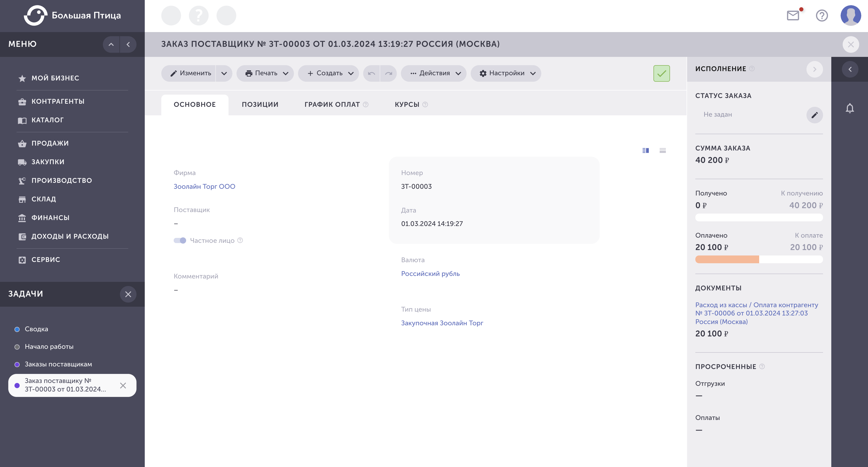The width and height of the screenshot is (868, 467).
Task: Click the Большая Птица logo
Action: [x=72, y=16]
